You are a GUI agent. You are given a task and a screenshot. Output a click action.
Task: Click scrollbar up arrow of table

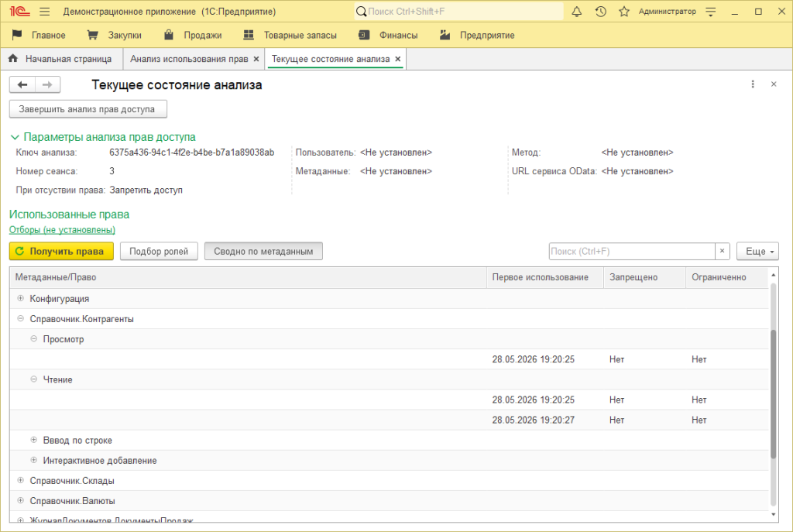coord(773,275)
